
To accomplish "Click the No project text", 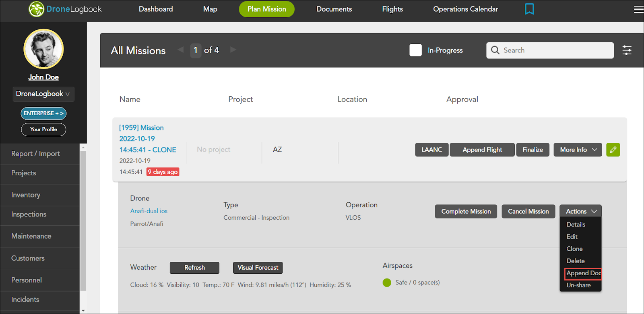I will (x=213, y=150).
